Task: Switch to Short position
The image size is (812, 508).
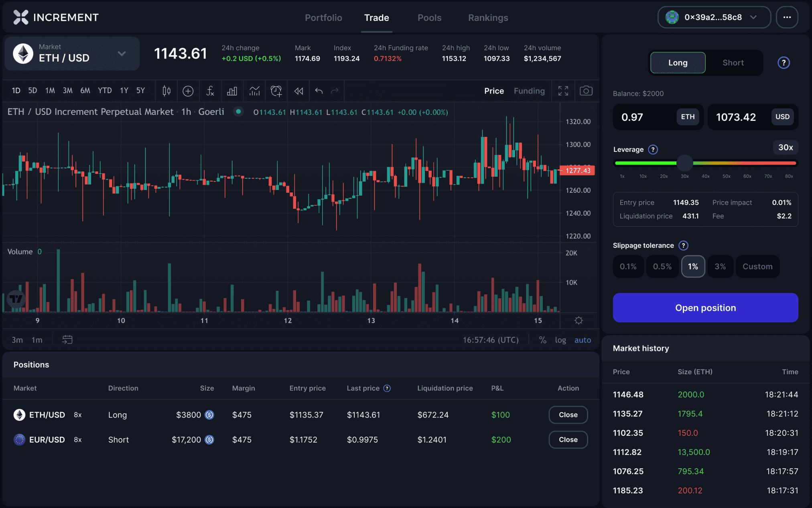Action: [x=733, y=63]
